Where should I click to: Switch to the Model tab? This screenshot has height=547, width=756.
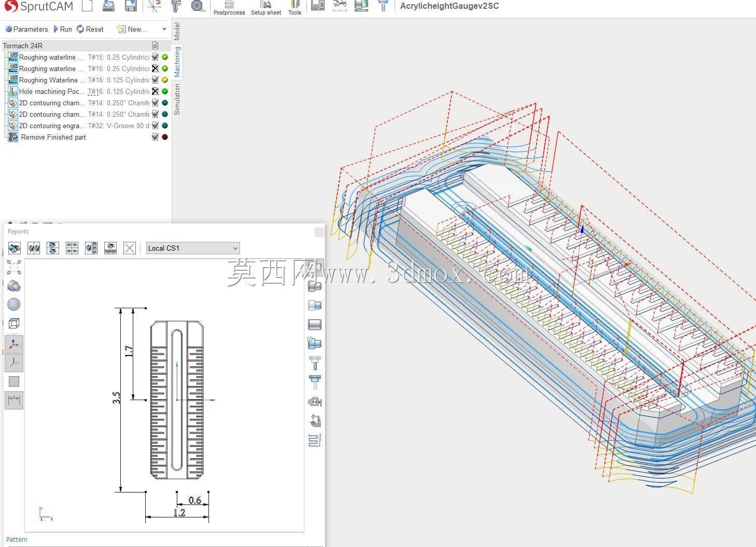177,31
